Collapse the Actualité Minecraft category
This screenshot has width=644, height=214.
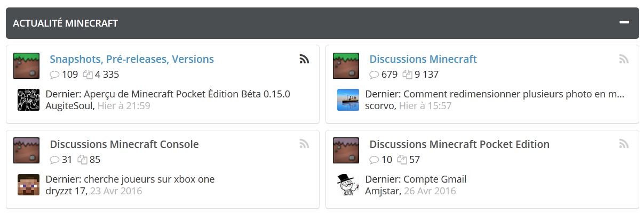pos(624,22)
